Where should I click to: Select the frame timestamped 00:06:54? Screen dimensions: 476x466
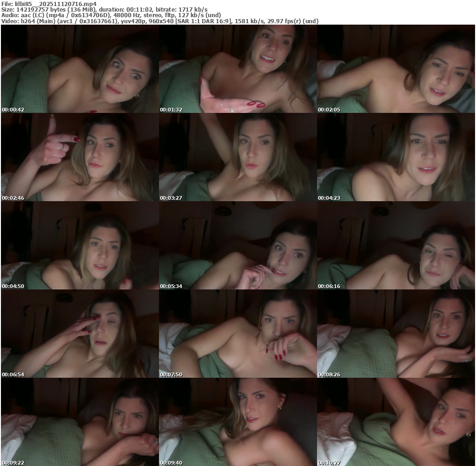pyautogui.click(x=79, y=334)
